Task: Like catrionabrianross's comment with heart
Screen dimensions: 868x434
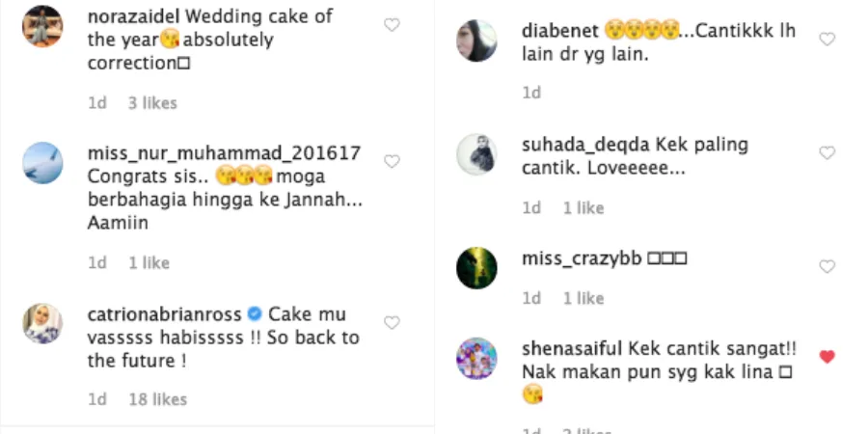Action: click(x=392, y=323)
